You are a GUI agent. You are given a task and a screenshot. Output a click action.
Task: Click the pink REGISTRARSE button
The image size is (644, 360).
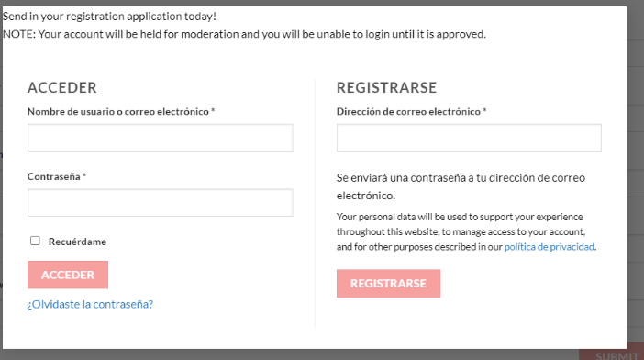389,283
